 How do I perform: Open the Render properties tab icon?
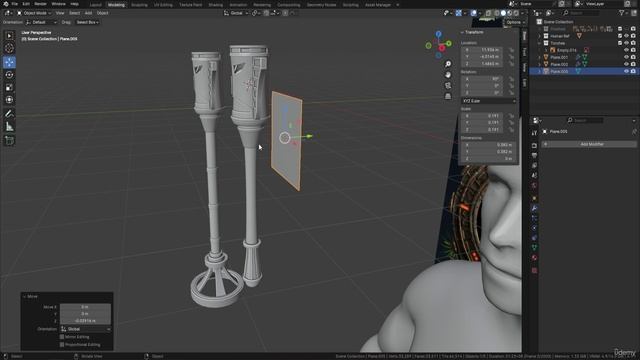534,145
